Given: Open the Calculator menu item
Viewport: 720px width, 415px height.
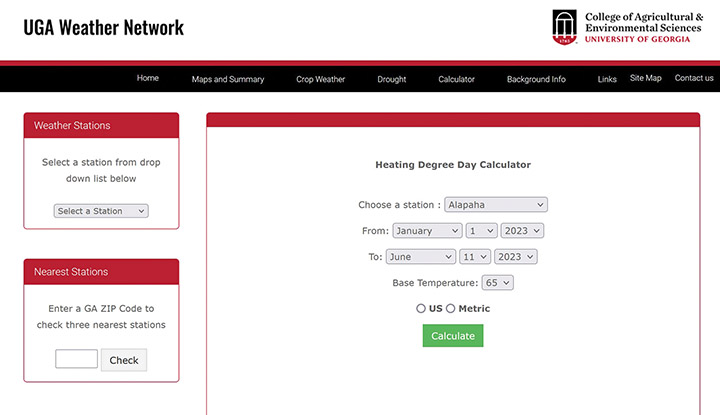Looking at the screenshot, I should pos(456,79).
